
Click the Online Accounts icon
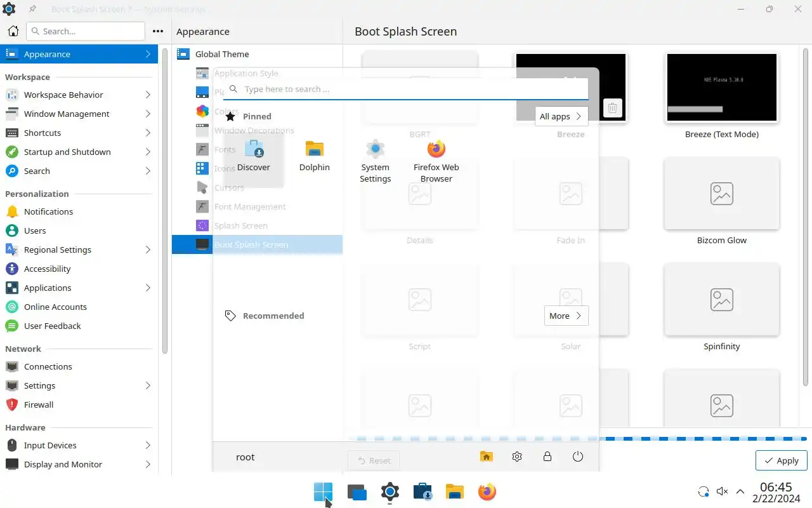[12, 307]
